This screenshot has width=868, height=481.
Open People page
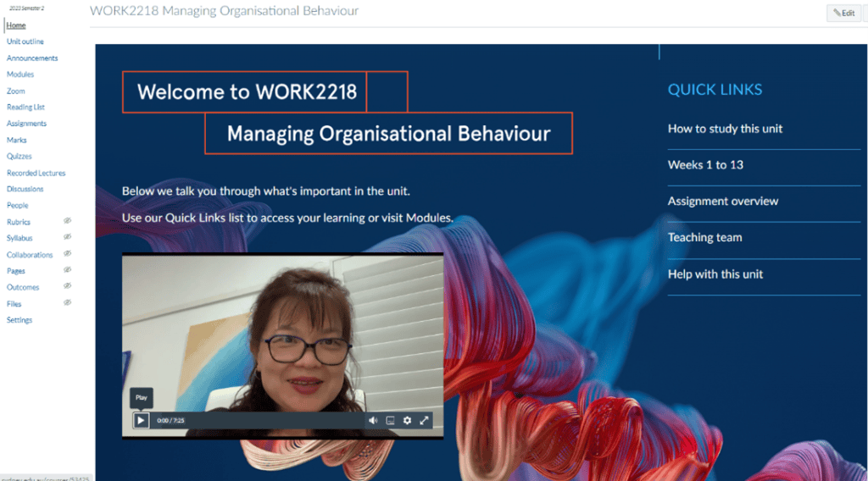pyautogui.click(x=17, y=205)
